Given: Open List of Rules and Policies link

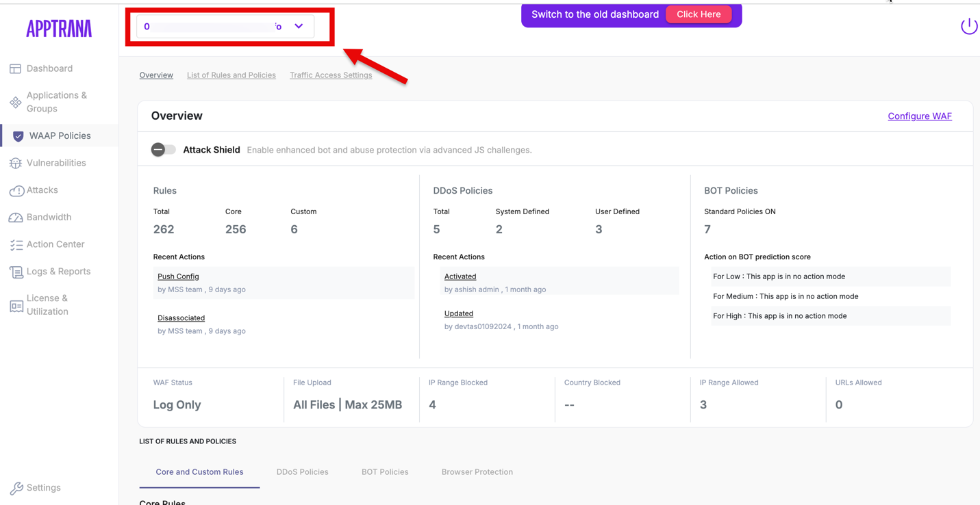Looking at the screenshot, I should (231, 75).
